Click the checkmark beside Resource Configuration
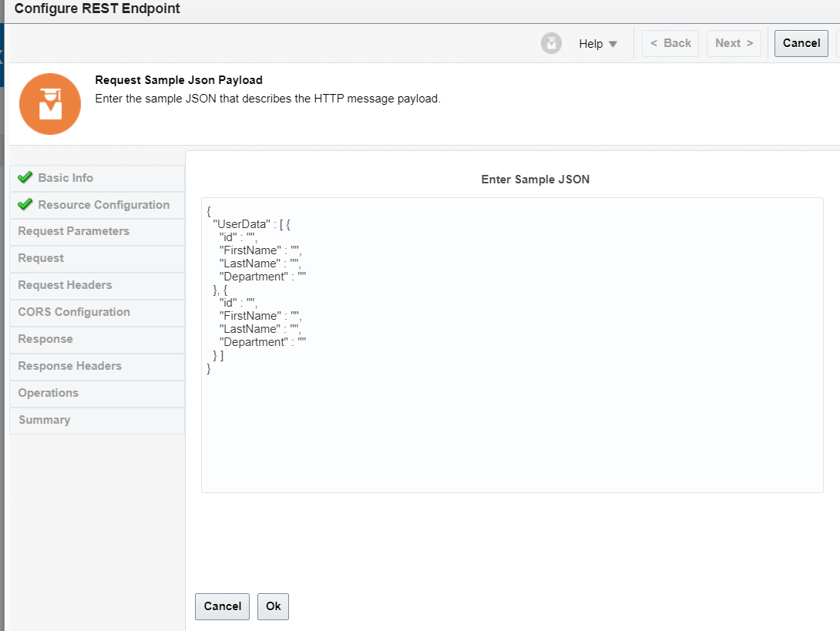 (24, 204)
